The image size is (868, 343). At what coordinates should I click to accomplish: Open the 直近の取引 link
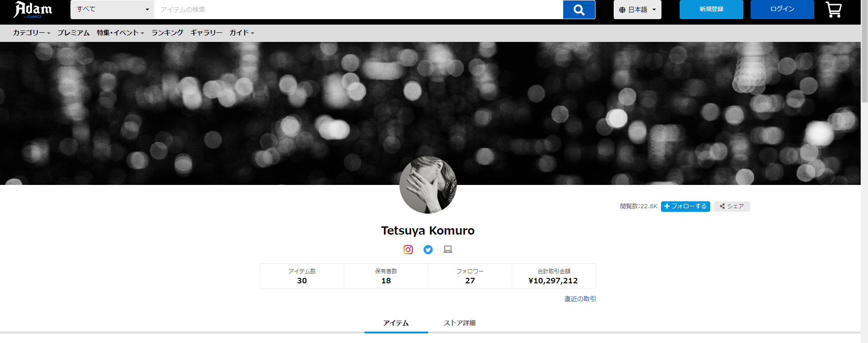(x=580, y=299)
